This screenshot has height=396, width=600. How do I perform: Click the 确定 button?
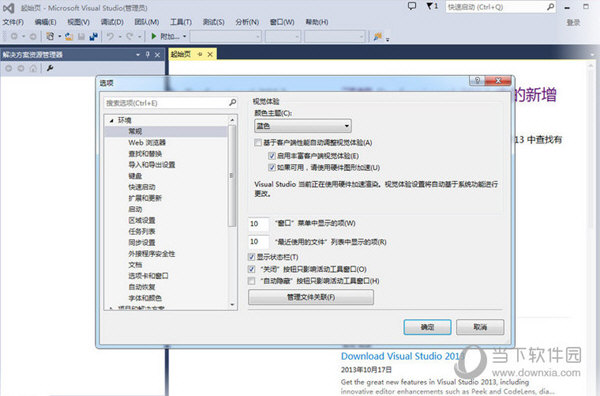[x=427, y=327]
